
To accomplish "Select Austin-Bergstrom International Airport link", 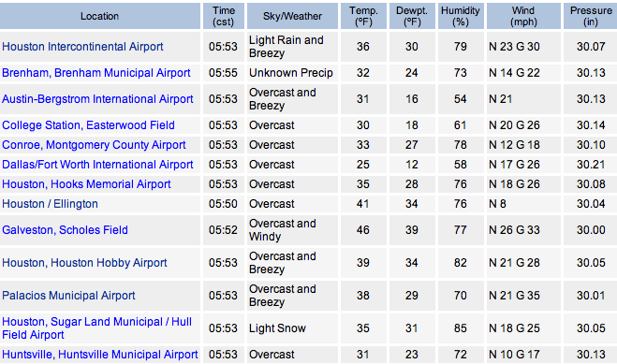I will point(97,99).
